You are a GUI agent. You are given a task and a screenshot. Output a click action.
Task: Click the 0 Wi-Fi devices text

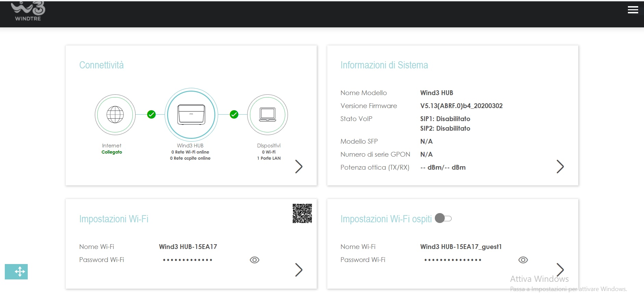[x=269, y=152]
